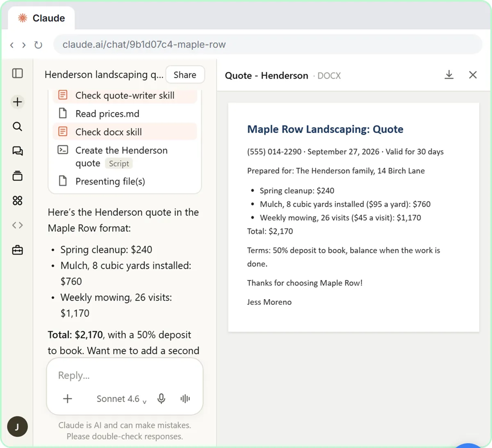Add attachment with plus in reply box

click(x=68, y=398)
